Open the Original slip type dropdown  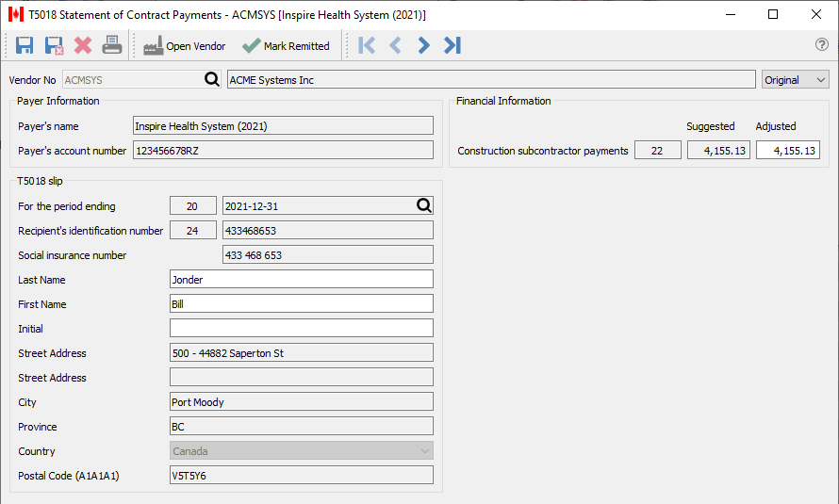795,80
